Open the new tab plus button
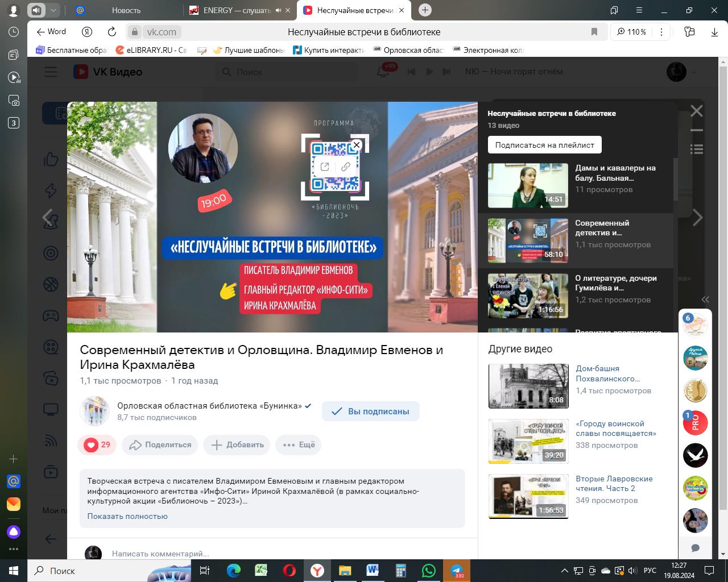Screen dimensions: 728x582 [425, 10]
